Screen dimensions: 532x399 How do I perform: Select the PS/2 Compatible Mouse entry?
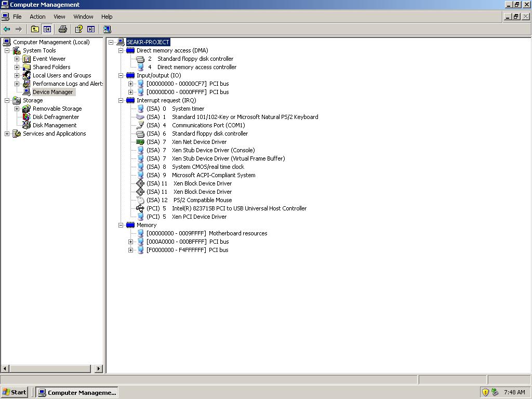(202, 200)
